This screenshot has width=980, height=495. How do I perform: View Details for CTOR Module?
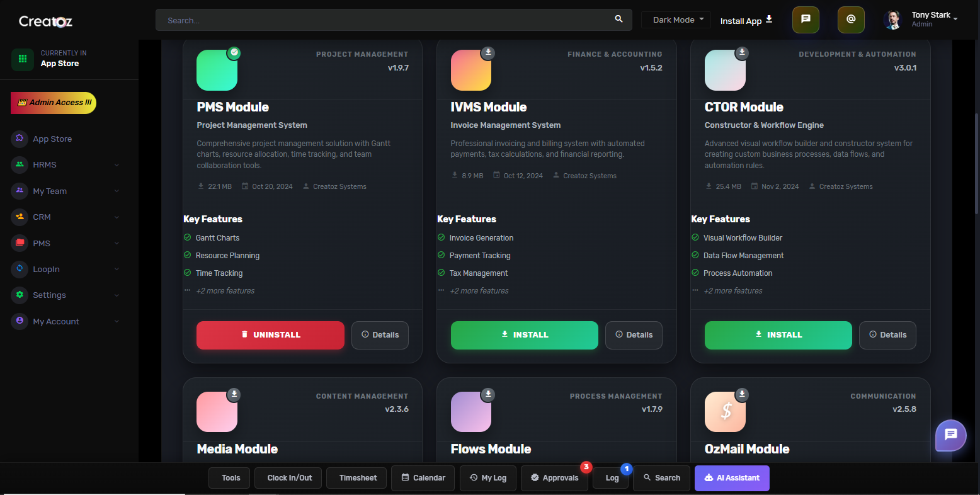(x=887, y=335)
